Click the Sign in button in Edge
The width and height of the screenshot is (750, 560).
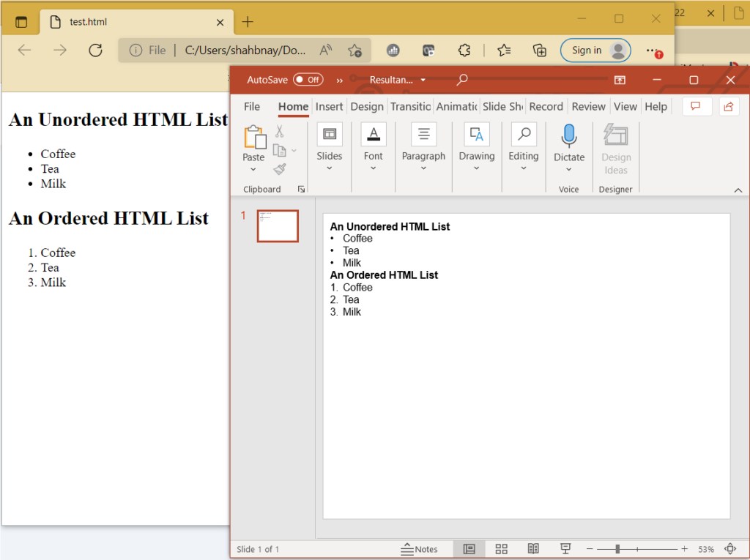[595, 51]
